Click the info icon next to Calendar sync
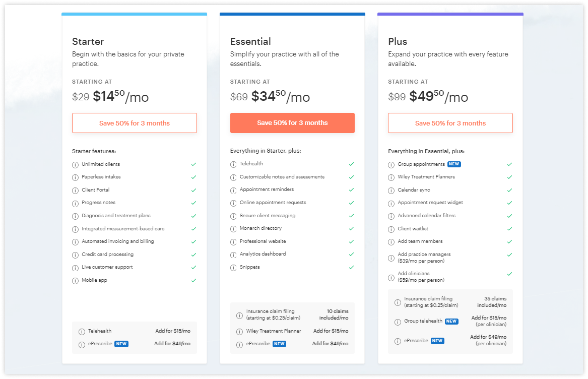 pos(391,191)
